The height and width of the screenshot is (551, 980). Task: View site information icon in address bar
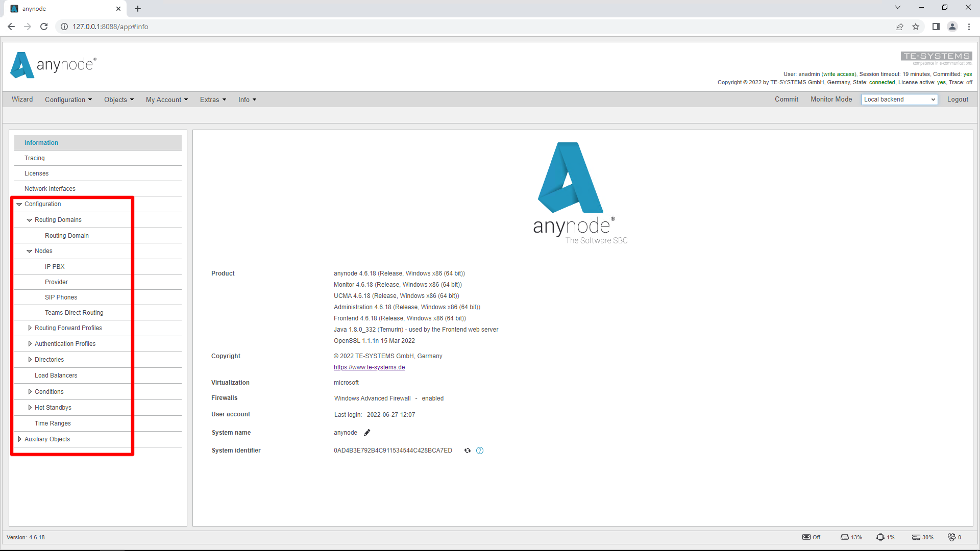pos(64,27)
